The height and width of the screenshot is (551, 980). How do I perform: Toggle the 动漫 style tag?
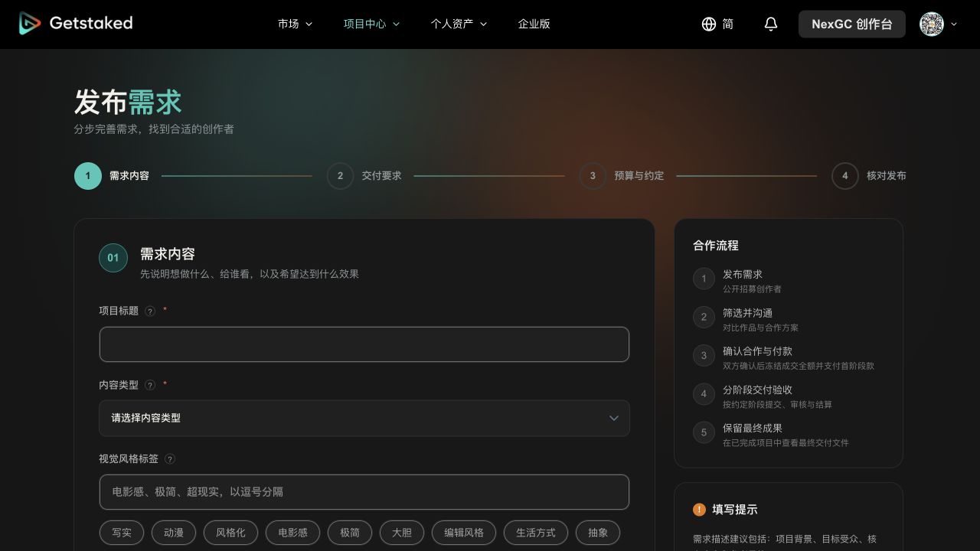pyautogui.click(x=174, y=533)
